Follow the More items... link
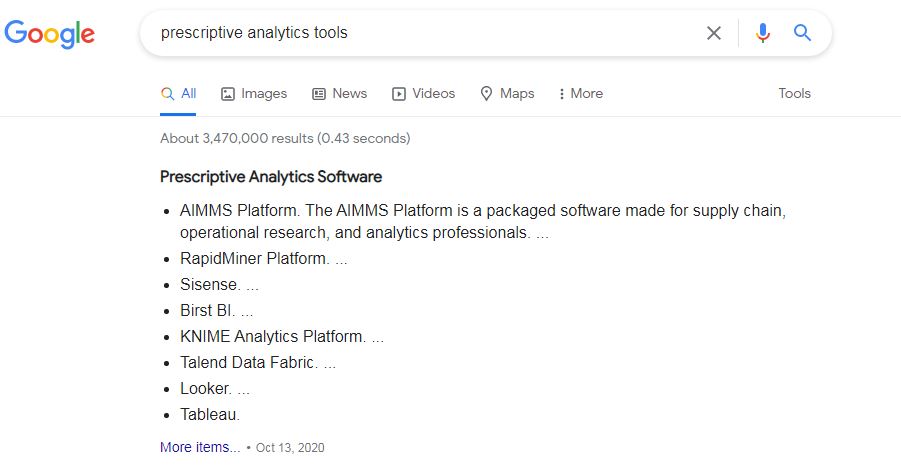The image size is (901, 471). tap(200, 447)
